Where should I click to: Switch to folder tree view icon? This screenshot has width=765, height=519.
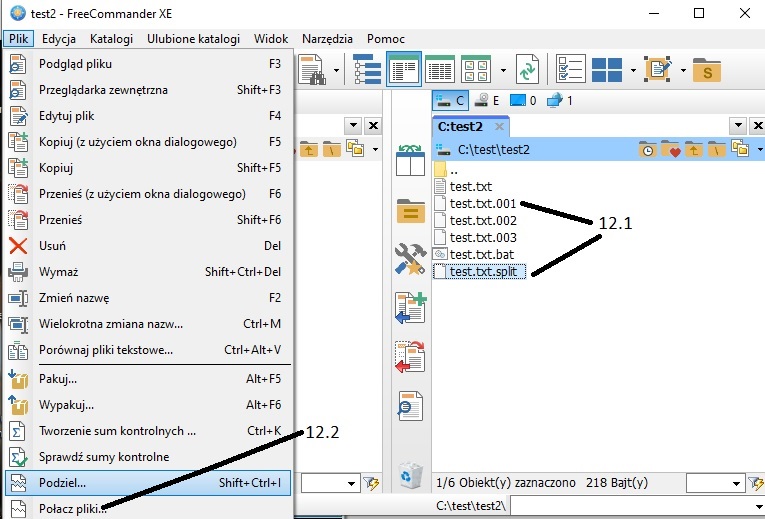point(367,70)
